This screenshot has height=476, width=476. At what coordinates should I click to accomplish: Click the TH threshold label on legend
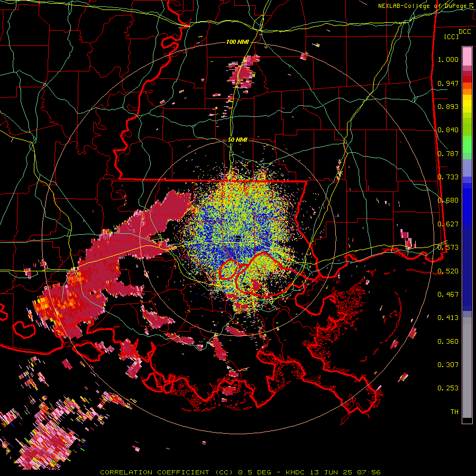(454, 412)
